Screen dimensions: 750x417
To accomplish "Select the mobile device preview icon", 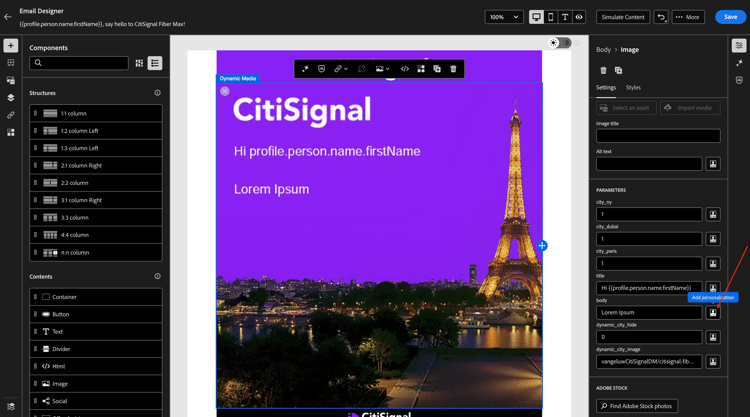I will click(x=551, y=17).
